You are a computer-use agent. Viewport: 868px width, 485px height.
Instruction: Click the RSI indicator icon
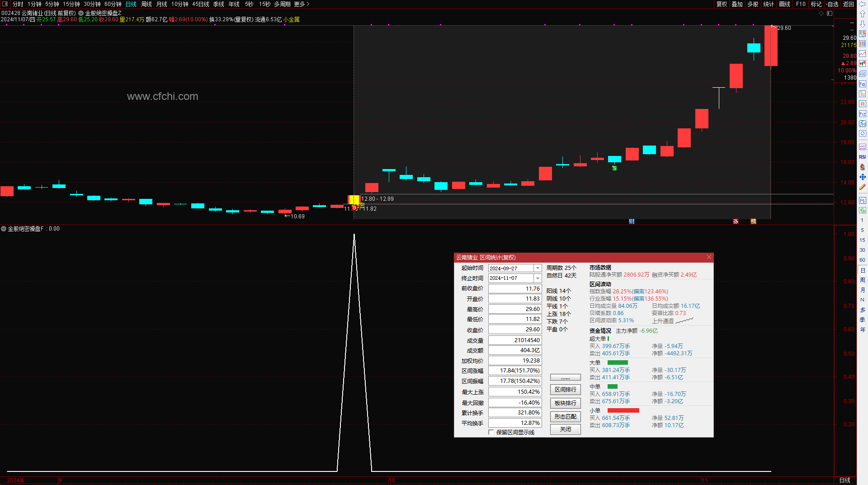coord(863,157)
